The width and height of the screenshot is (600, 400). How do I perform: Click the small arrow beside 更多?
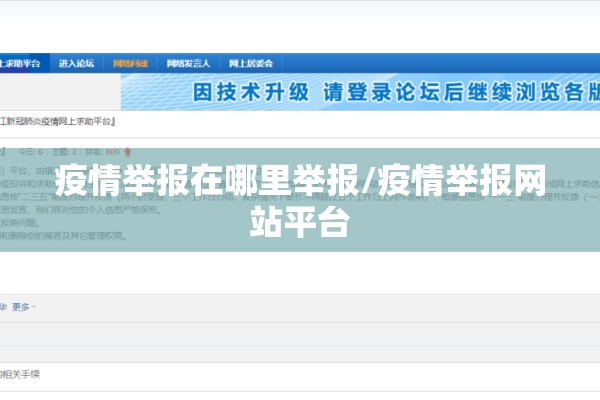pos(34,307)
